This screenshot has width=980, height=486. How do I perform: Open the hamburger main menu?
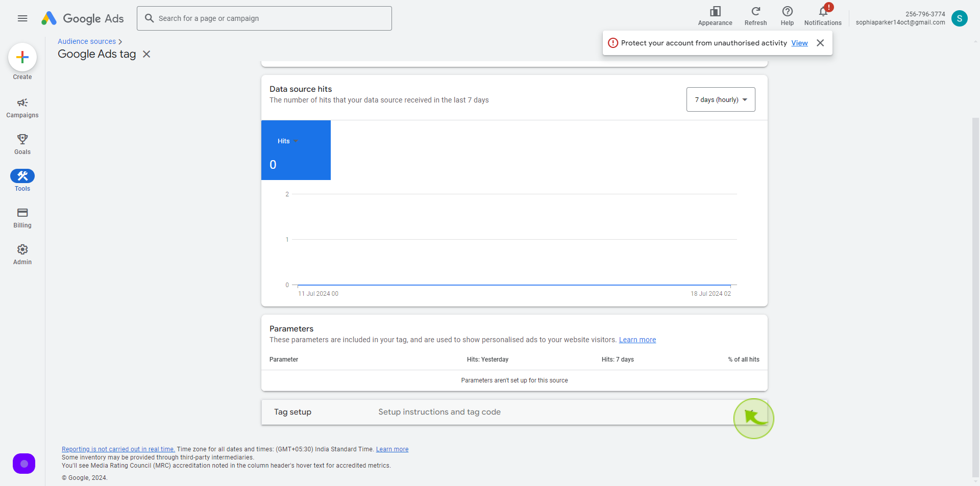point(22,18)
